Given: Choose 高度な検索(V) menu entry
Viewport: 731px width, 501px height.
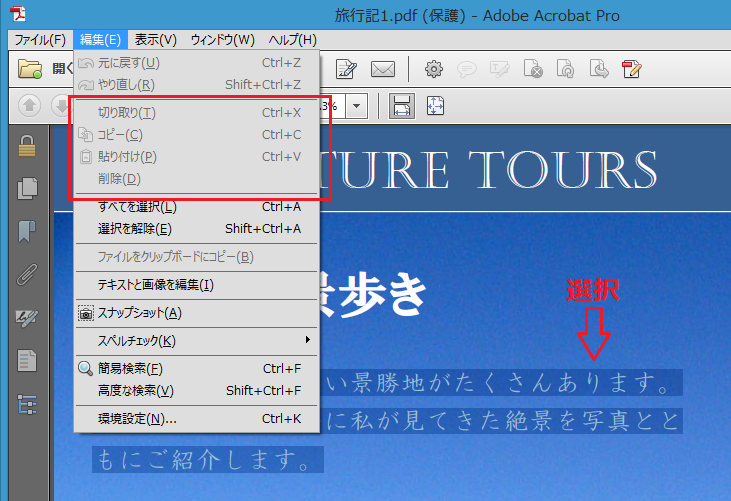Looking at the screenshot, I should tap(197, 391).
